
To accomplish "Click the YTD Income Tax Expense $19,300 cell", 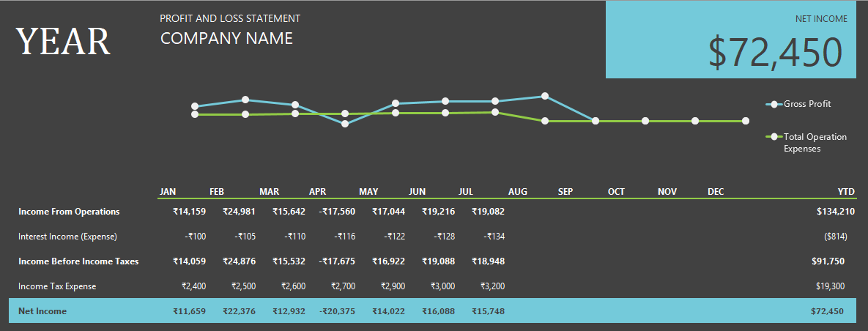I will (x=830, y=286).
